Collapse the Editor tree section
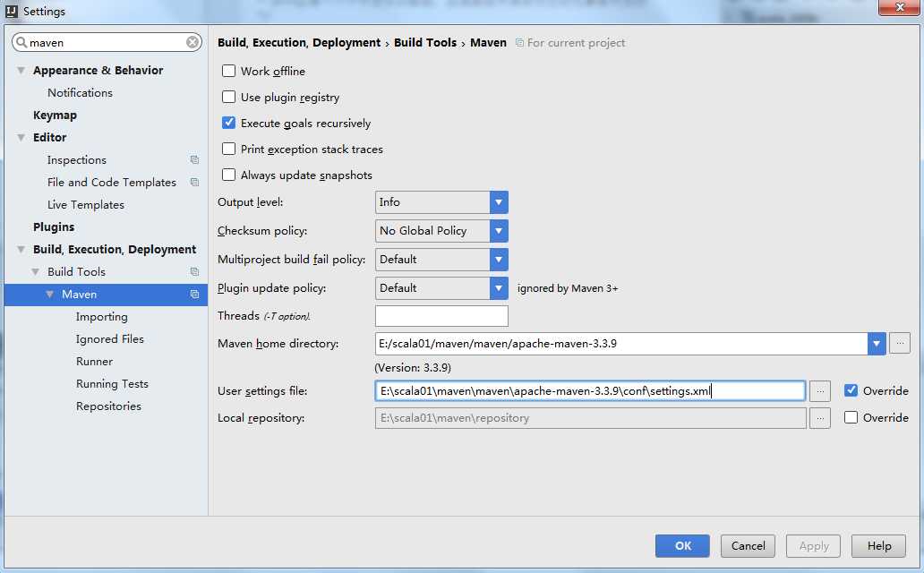This screenshot has height=573, width=924. [x=21, y=137]
